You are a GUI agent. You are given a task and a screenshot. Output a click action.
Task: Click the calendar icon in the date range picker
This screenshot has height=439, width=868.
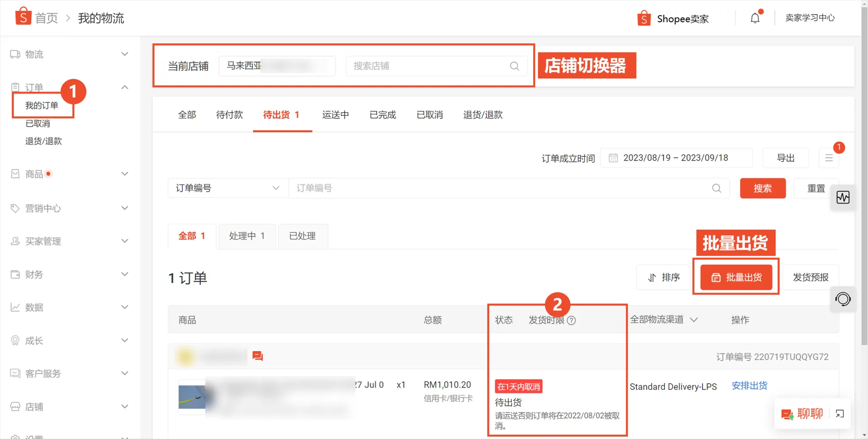click(x=613, y=158)
